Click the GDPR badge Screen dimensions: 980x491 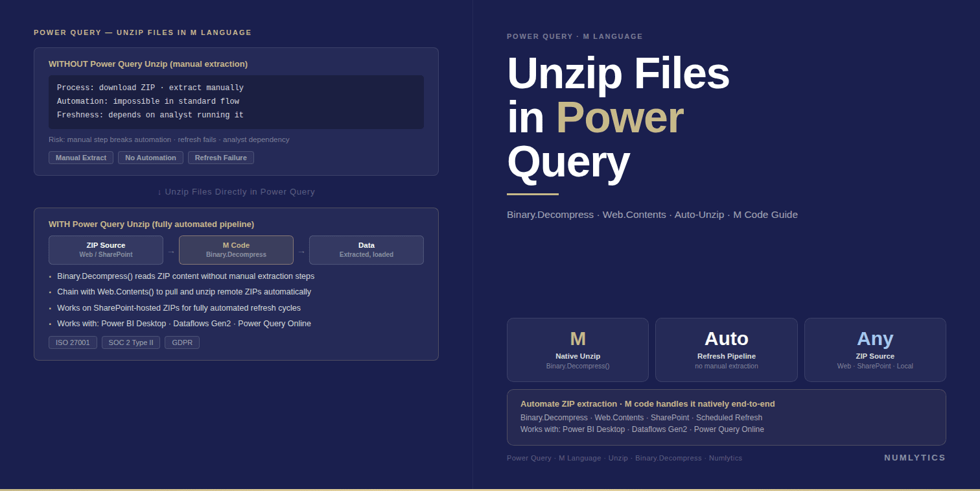[182, 342]
